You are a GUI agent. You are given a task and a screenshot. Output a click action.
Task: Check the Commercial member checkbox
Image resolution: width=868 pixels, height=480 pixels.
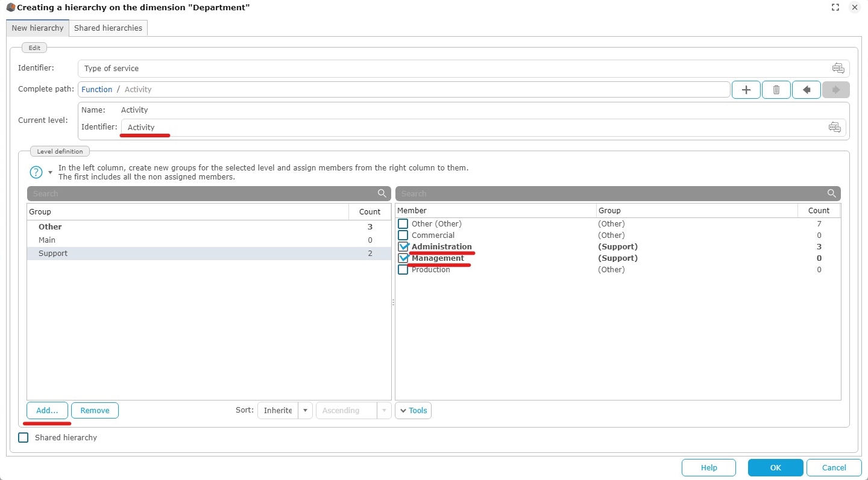tap(403, 235)
